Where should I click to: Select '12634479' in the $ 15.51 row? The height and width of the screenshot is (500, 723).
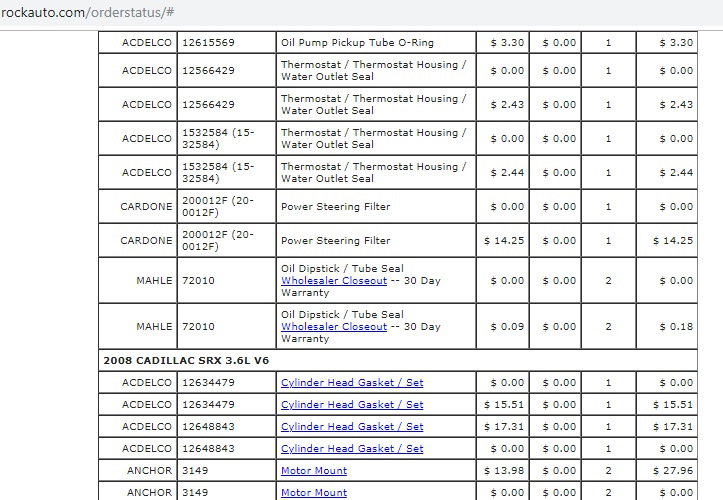point(208,405)
